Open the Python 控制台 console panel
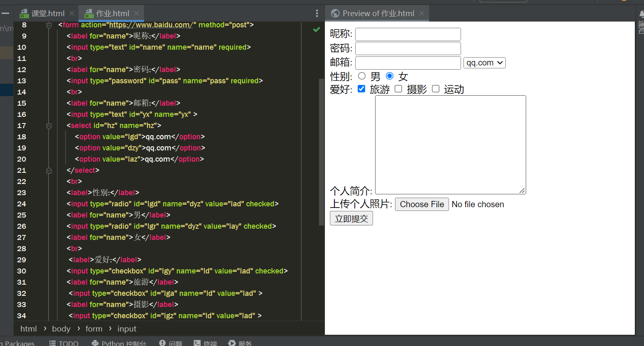Screen dimensions: 644x346 (119, 343)
